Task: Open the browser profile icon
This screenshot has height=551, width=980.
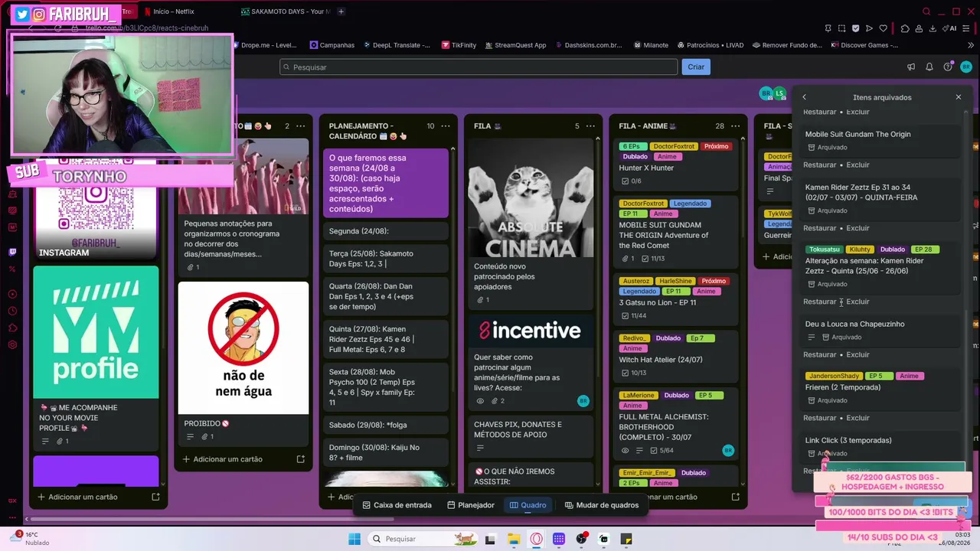Action: click(x=920, y=28)
